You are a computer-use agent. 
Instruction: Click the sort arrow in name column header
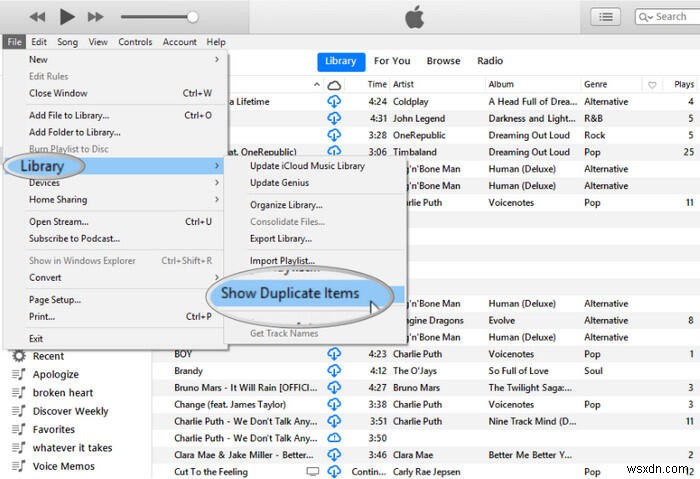pos(317,84)
